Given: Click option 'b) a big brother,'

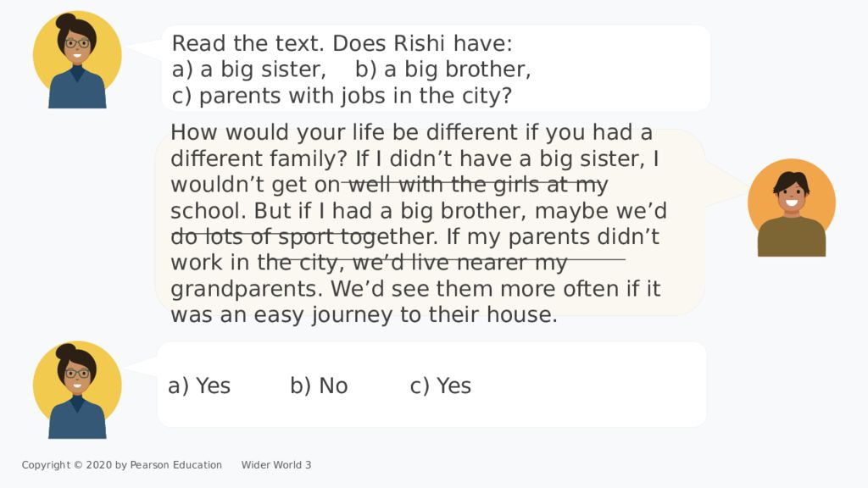Looking at the screenshot, I should (x=442, y=69).
